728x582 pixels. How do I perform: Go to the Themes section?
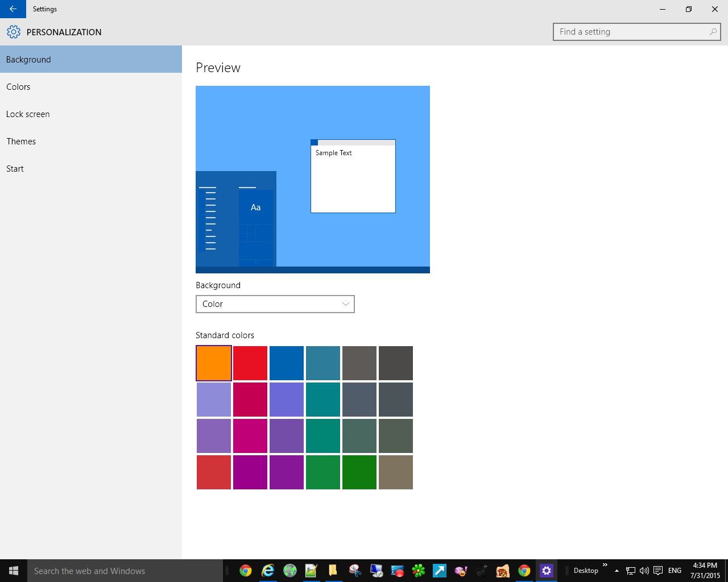(x=21, y=142)
